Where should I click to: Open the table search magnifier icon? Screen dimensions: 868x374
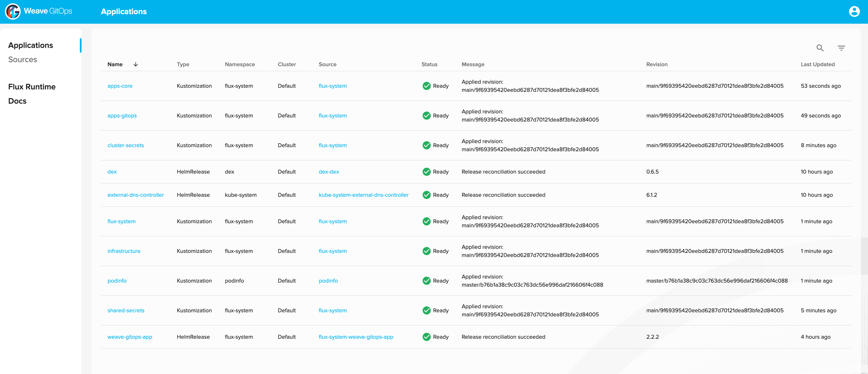point(820,48)
